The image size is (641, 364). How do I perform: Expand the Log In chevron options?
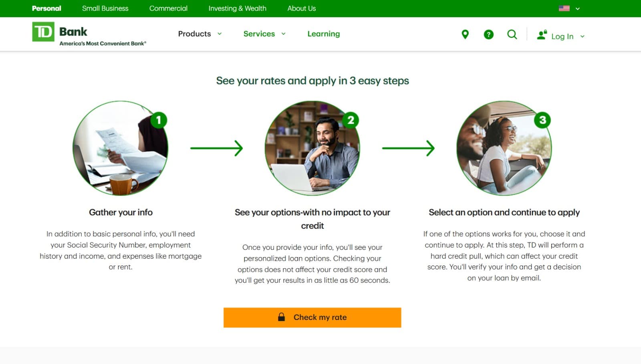(x=583, y=36)
